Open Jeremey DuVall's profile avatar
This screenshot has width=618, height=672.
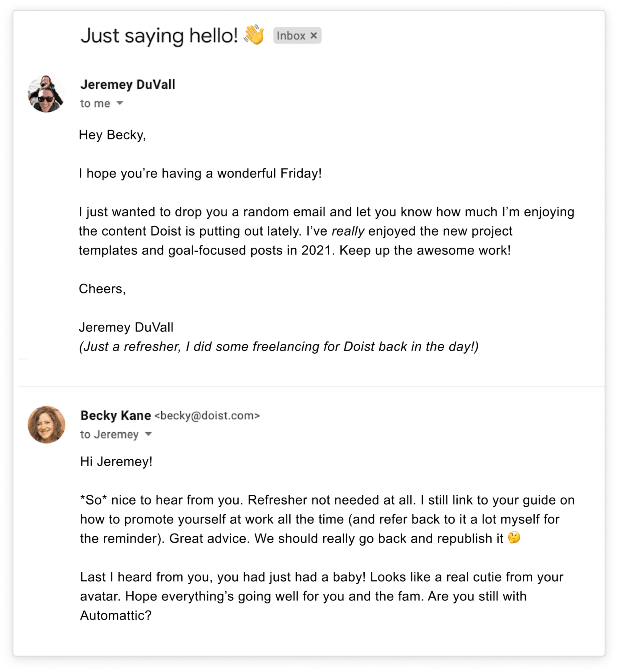pyautogui.click(x=46, y=94)
